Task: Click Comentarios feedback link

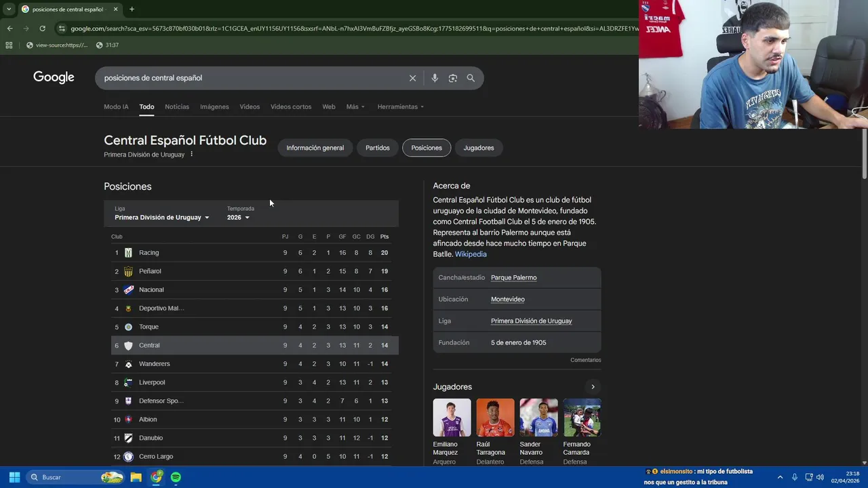Action: tap(586, 360)
